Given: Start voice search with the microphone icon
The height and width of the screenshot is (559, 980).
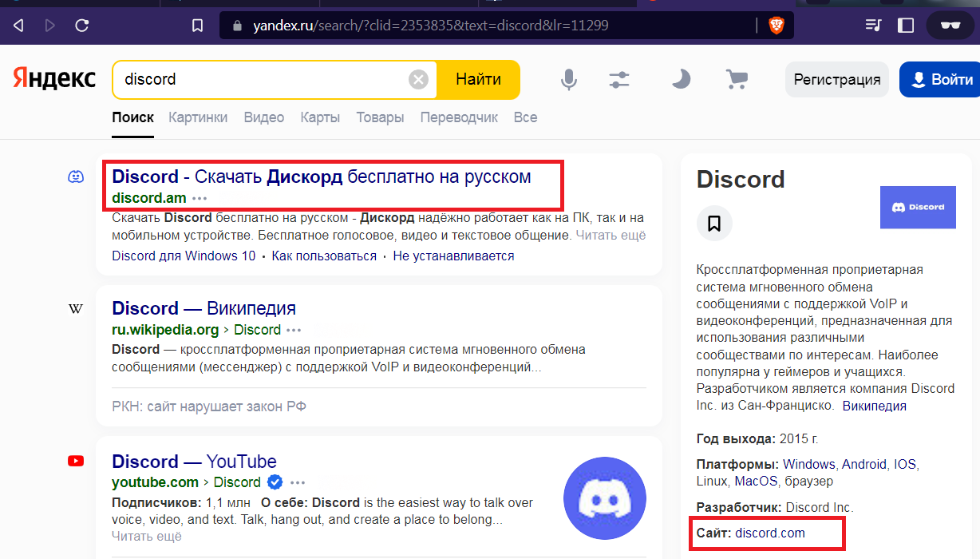Looking at the screenshot, I should (568, 79).
